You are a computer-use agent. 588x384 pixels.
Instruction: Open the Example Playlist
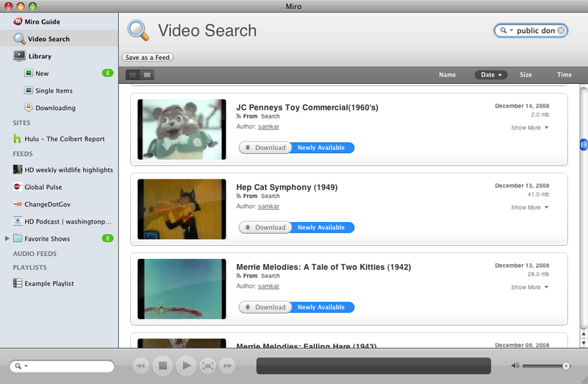(49, 284)
